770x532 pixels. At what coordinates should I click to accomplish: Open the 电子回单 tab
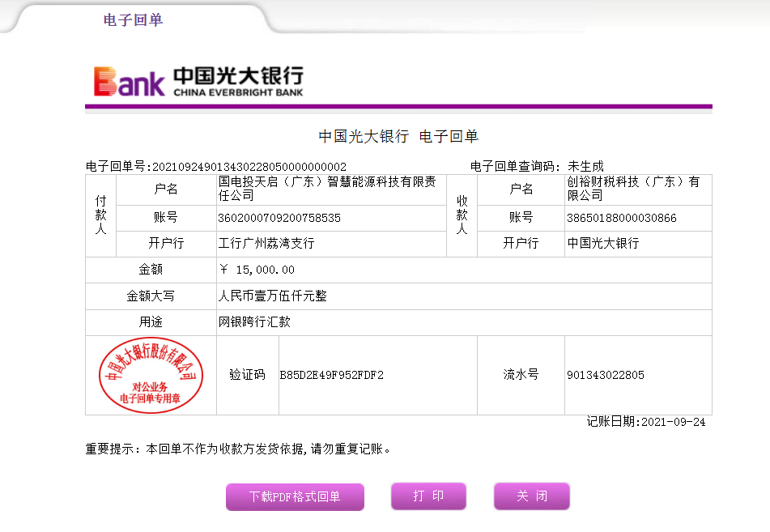point(133,19)
